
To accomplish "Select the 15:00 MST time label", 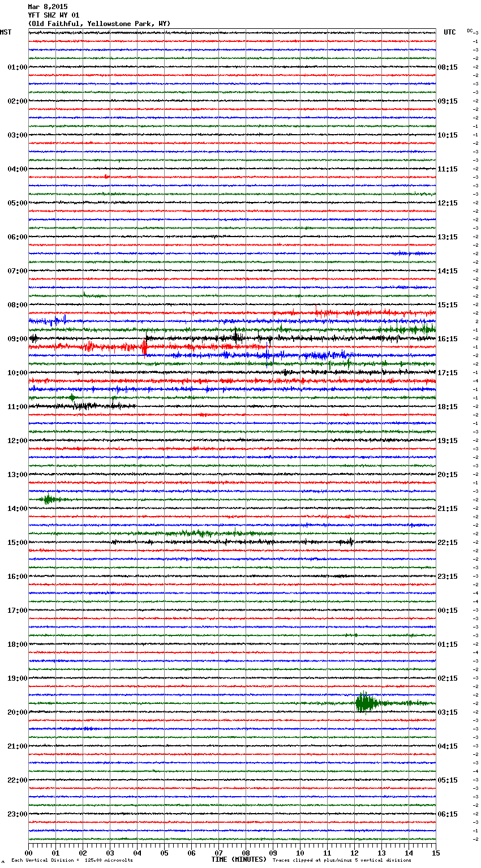I will pos(18,543).
